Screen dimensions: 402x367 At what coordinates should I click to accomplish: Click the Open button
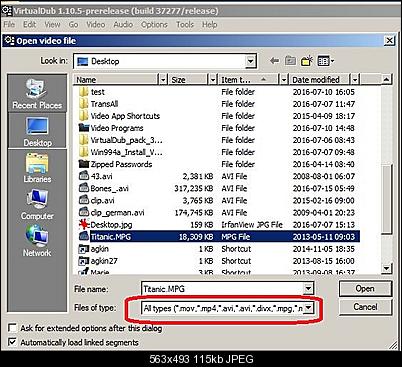point(365,289)
